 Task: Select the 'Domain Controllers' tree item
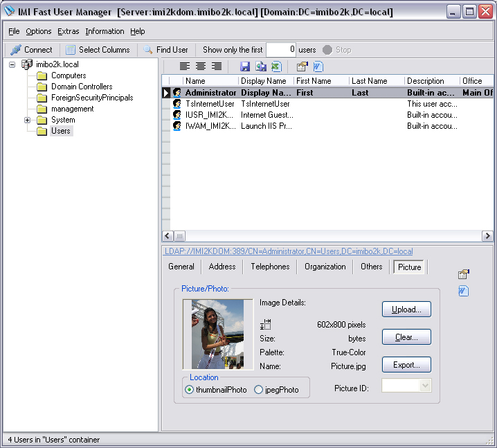(82, 87)
